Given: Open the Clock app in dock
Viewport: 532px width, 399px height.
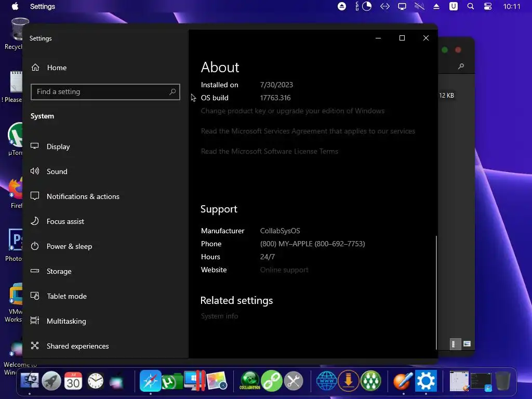Looking at the screenshot, I should (96, 381).
